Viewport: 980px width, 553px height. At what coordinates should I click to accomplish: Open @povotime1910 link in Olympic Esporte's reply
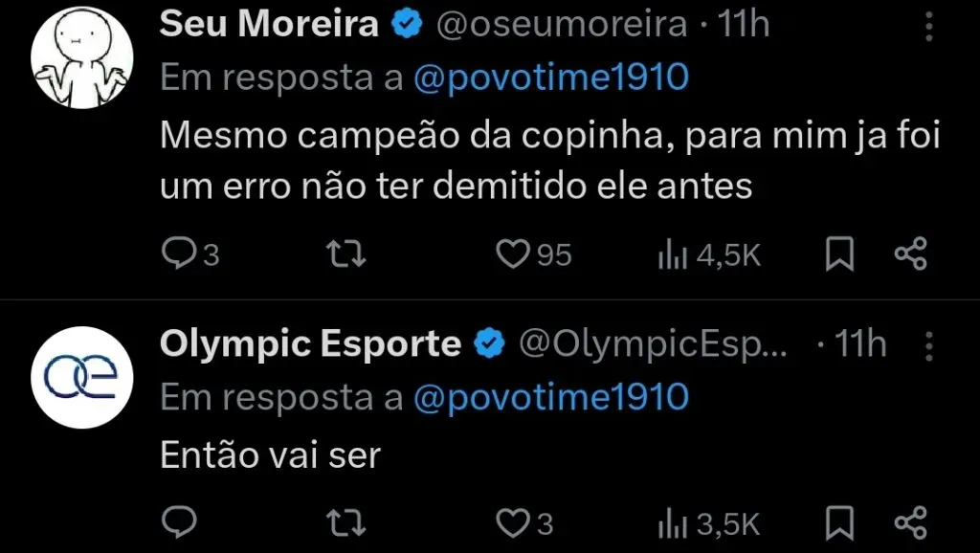click(550, 396)
